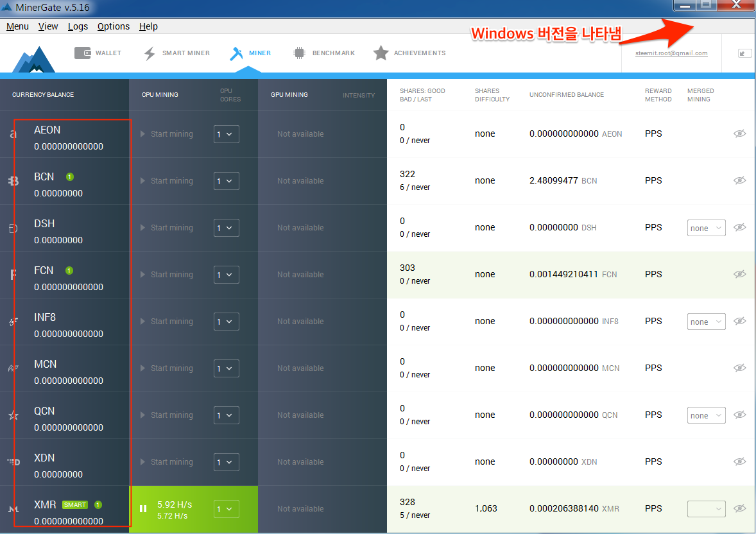This screenshot has height=534, width=756.
Task: Toggle visibility eye for XDN row
Action: point(739,461)
